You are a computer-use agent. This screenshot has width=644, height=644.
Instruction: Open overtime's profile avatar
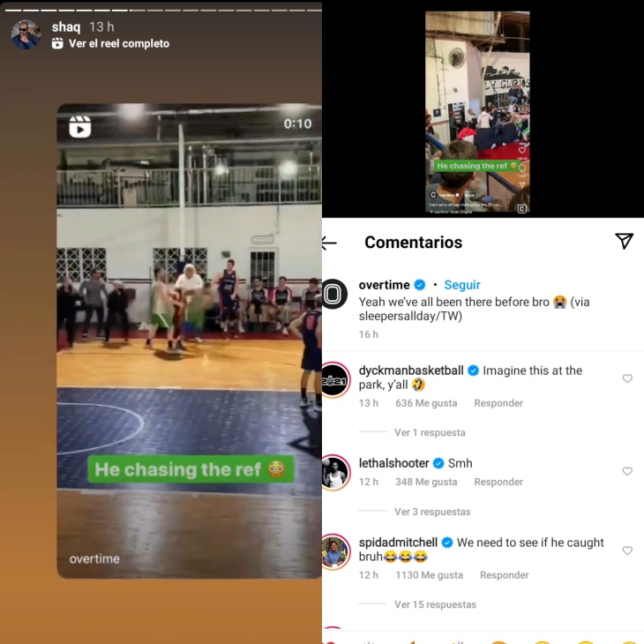pyautogui.click(x=334, y=294)
